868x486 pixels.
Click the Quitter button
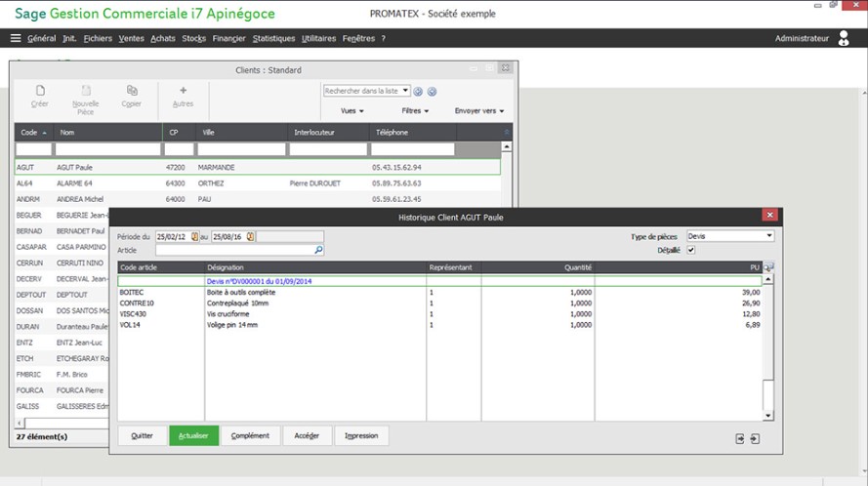coord(143,435)
